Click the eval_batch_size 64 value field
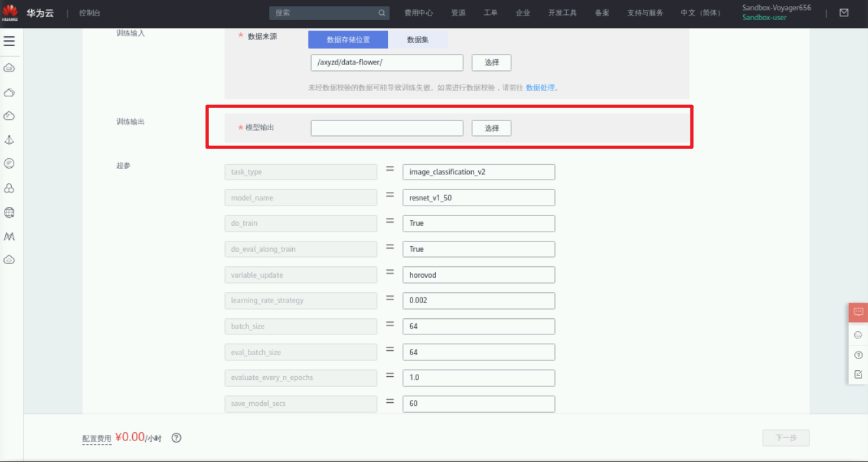868x462 pixels. [x=479, y=352]
